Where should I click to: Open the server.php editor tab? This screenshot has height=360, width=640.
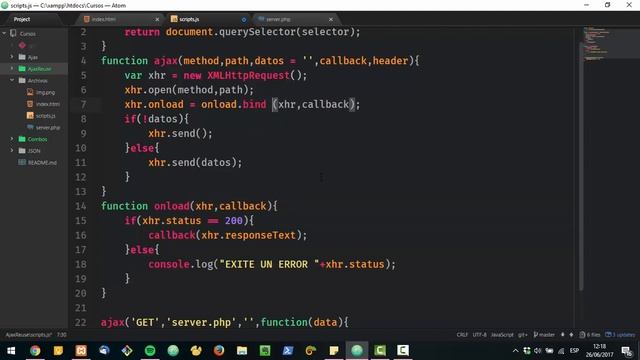point(296,19)
